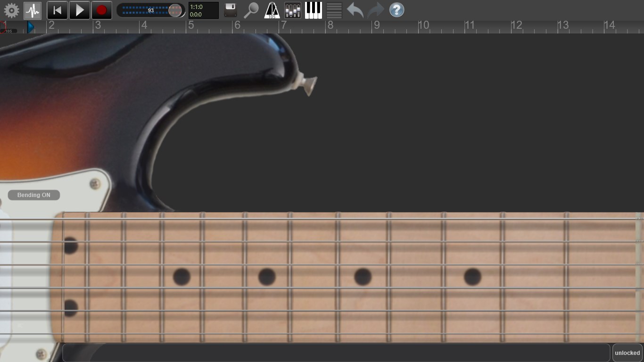Redo the last undone action
Viewport: 644px width, 362px height.
[376, 10]
